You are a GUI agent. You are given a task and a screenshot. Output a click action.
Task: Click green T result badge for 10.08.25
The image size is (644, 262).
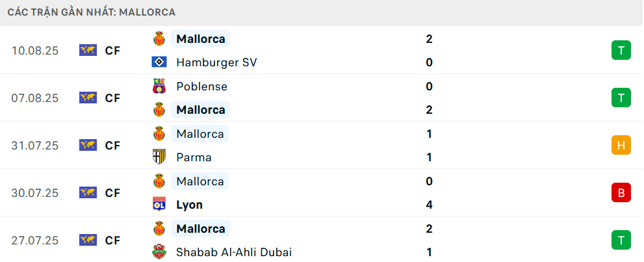[621, 51]
